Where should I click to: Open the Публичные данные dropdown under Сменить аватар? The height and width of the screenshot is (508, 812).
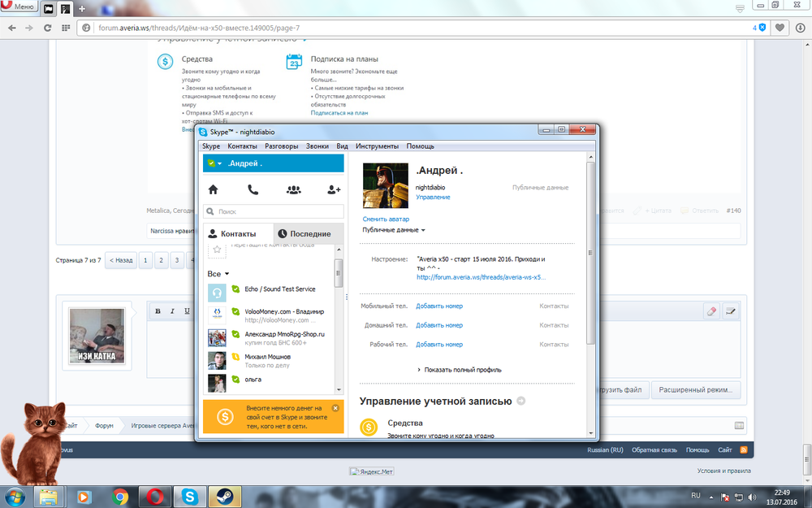tap(394, 230)
